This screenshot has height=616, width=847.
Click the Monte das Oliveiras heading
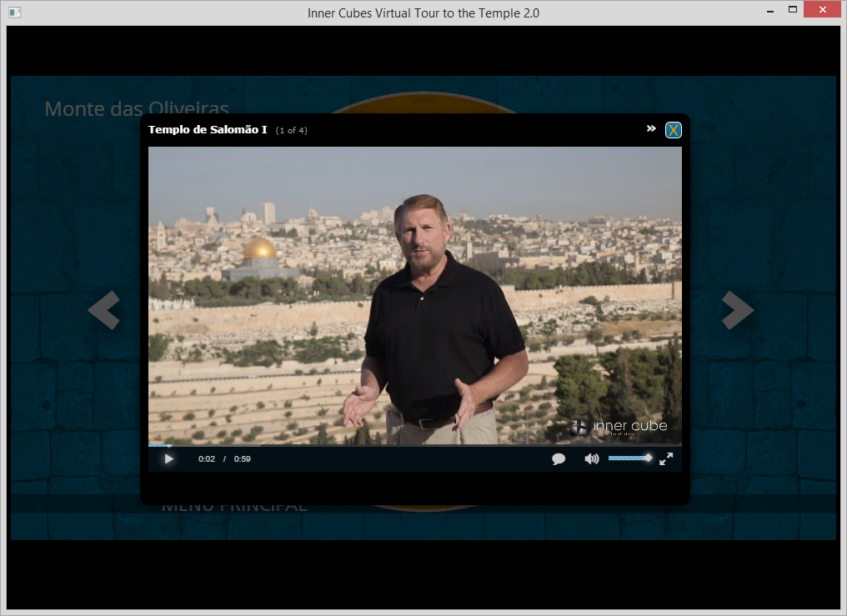point(136,108)
